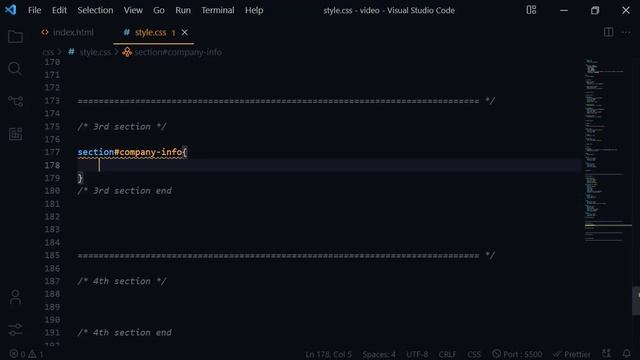Viewport: 640px width, 360px height.
Task: Open the editor More Actions menu
Action: click(x=626, y=32)
